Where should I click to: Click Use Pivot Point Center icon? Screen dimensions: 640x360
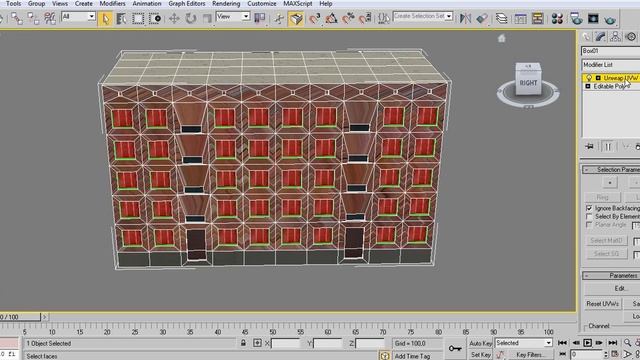coord(260,18)
